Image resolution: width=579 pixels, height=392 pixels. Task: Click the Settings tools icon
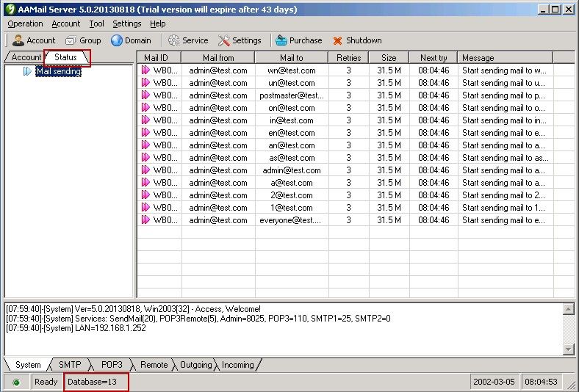(x=224, y=40)
